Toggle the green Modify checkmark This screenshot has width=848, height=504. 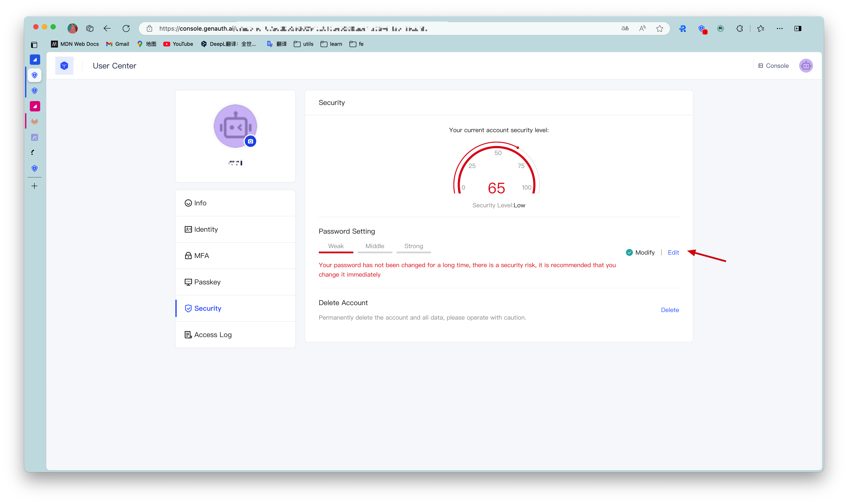[x=629, y=252]
